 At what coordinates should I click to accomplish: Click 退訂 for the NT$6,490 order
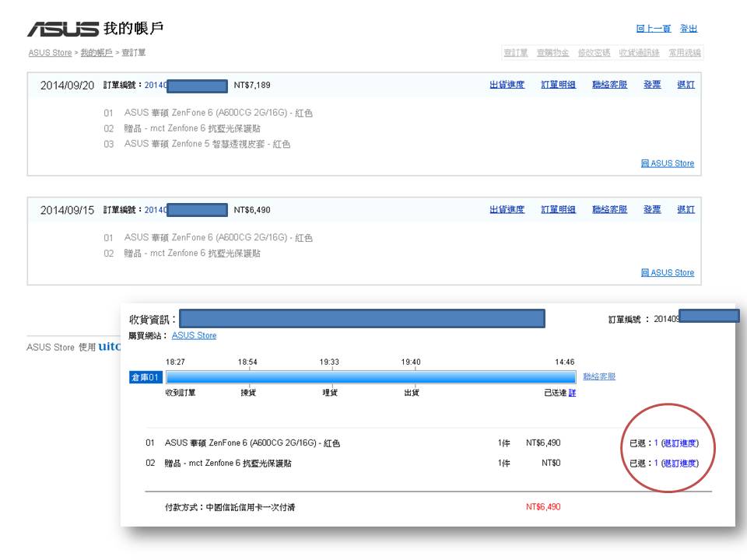(686, 209)
